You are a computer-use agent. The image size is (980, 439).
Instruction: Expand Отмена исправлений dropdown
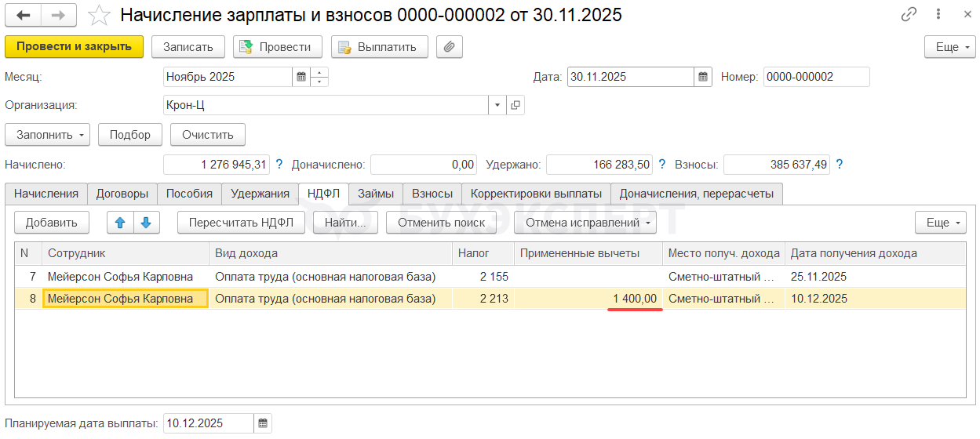[x=585, y=223]
